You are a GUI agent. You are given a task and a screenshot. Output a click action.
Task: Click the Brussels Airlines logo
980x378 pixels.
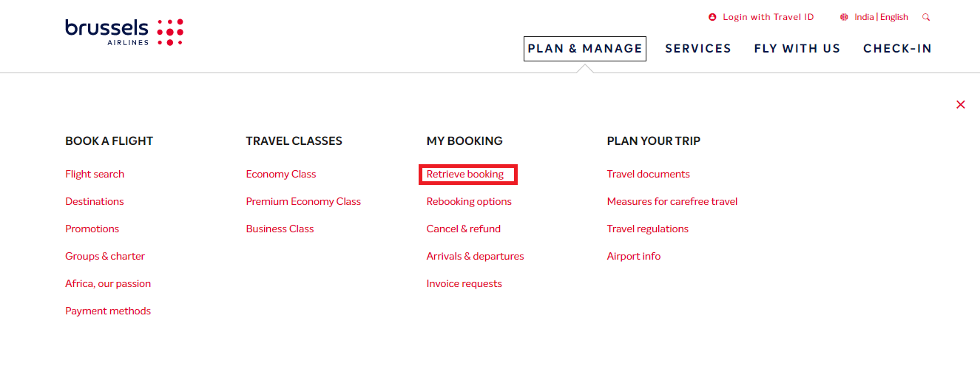coord(124,33)
